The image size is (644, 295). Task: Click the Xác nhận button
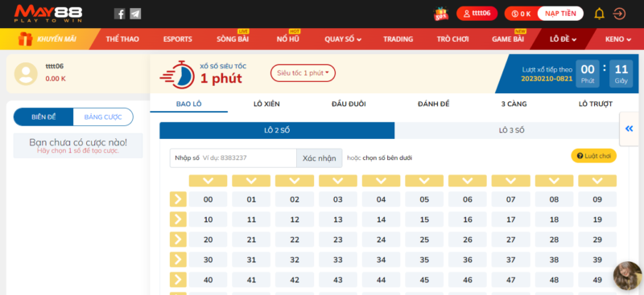(319, 158)
